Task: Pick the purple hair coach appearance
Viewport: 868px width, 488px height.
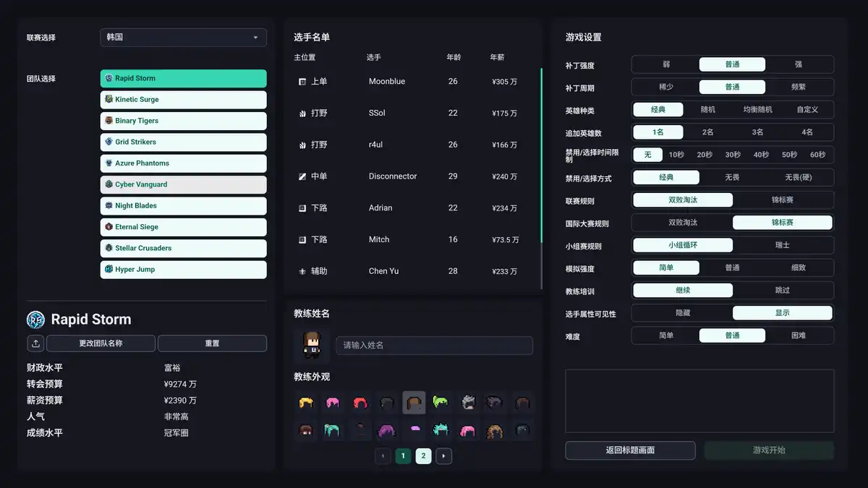Action: [387, 431]
